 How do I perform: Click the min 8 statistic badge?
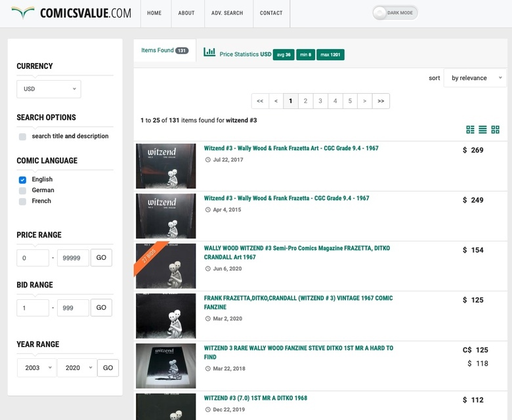pos(305,54)
